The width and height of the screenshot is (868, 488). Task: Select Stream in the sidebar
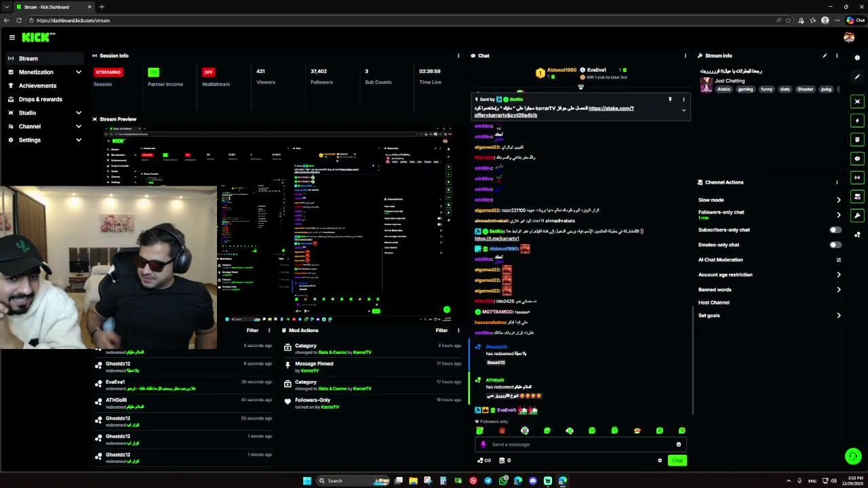pyautogui.click(x=44, y=58)
